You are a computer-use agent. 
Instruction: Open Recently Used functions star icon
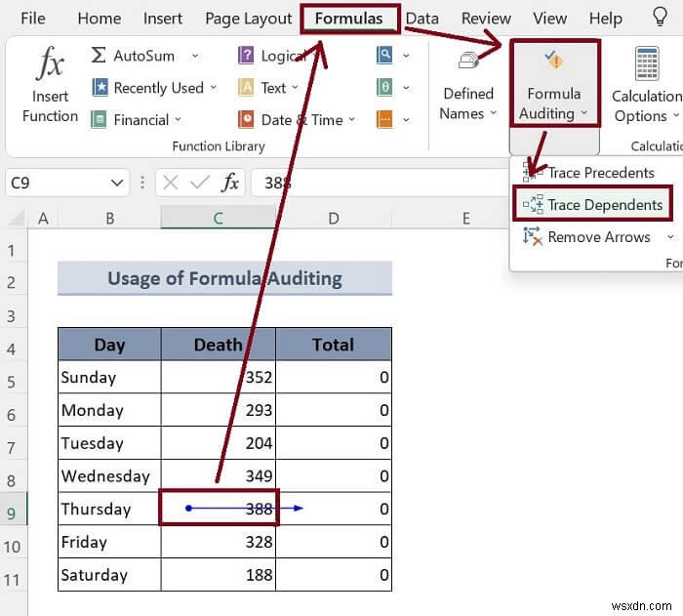point(100,87)
